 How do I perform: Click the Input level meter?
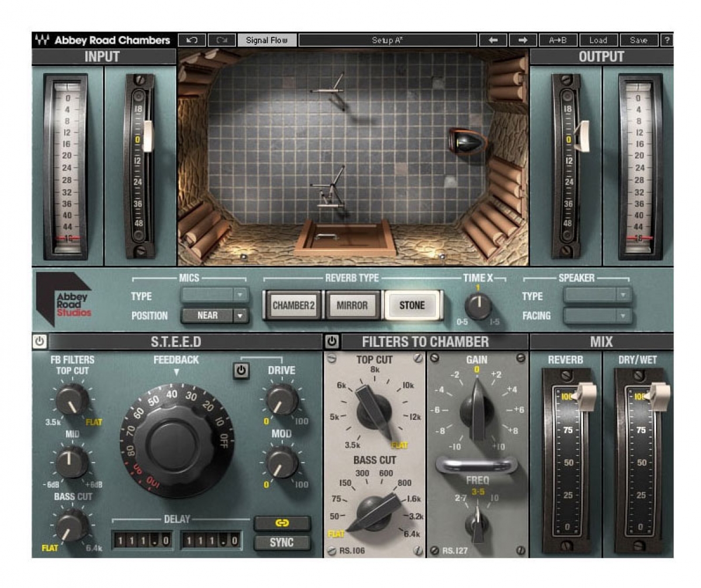point(65,166)
